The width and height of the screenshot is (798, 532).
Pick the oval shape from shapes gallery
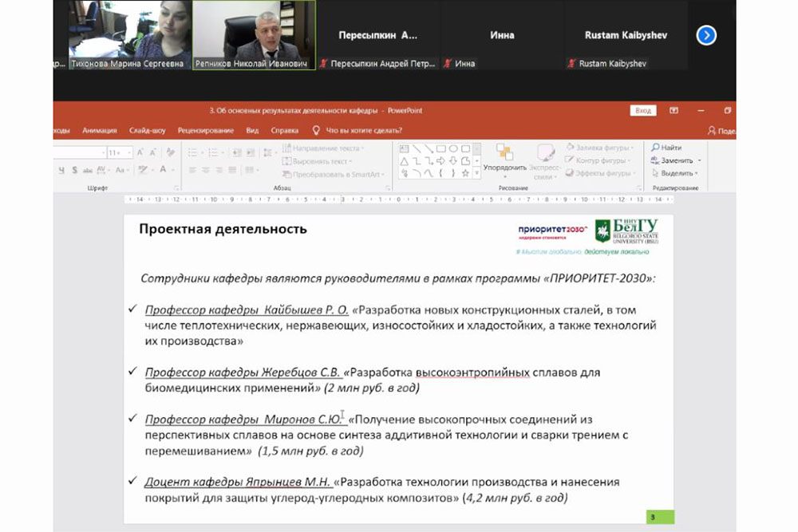pos(453,148)
